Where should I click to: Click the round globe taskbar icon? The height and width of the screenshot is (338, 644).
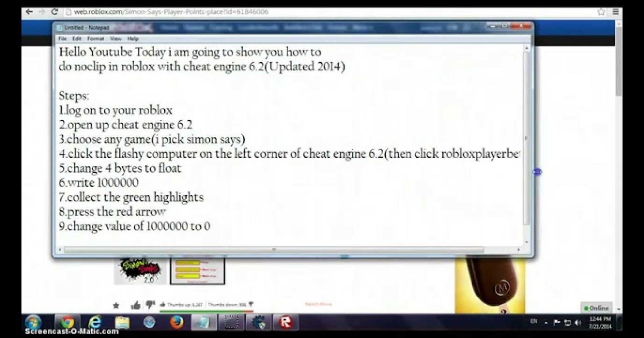[x=149, y=322]
